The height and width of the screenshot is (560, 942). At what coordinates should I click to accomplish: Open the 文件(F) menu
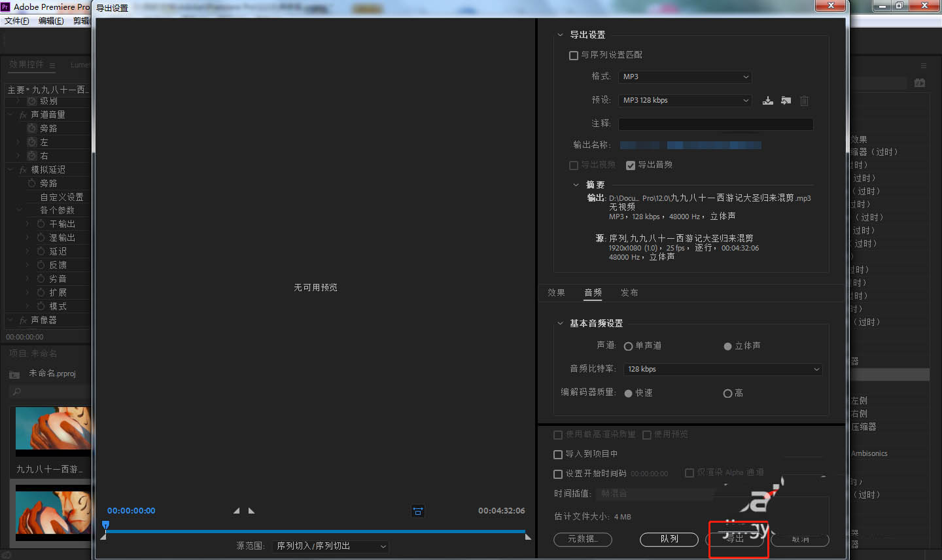16,21
